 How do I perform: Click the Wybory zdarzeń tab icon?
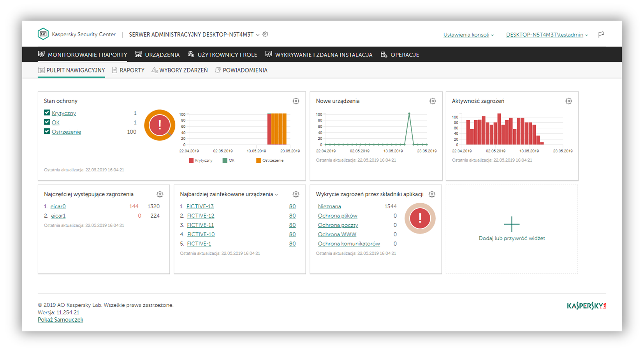point(155,70)
